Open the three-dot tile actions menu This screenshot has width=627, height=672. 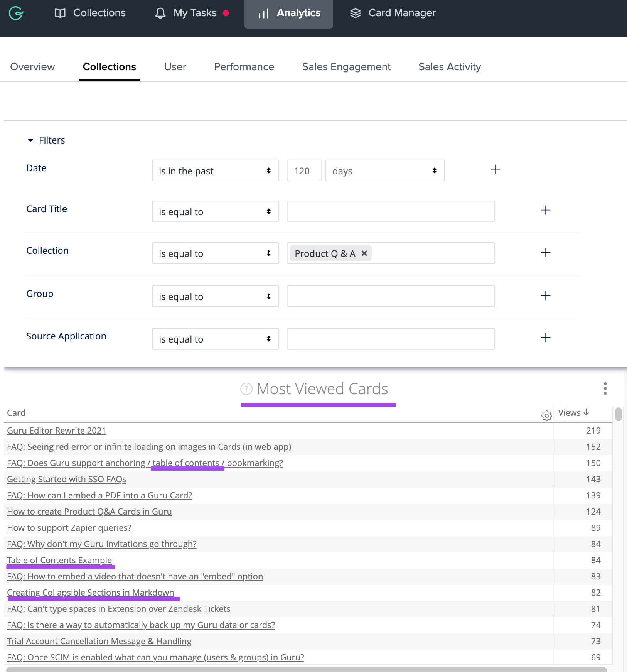coord(605,388)
